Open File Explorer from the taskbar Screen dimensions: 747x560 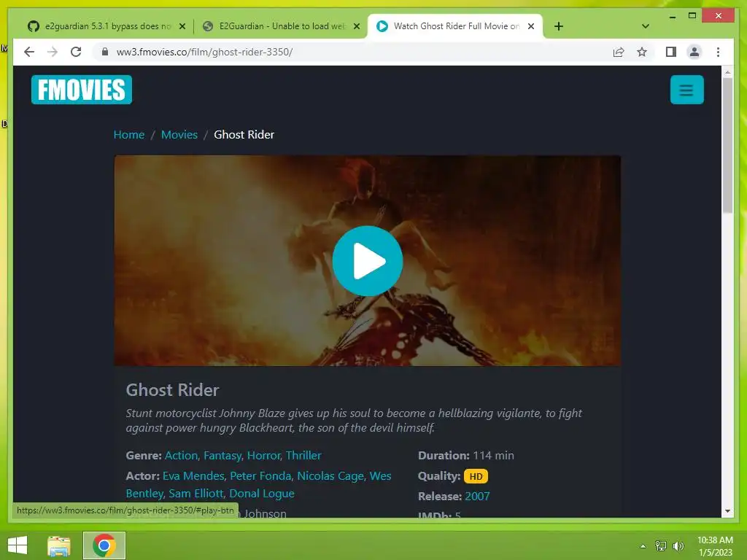tap(59, 545)
